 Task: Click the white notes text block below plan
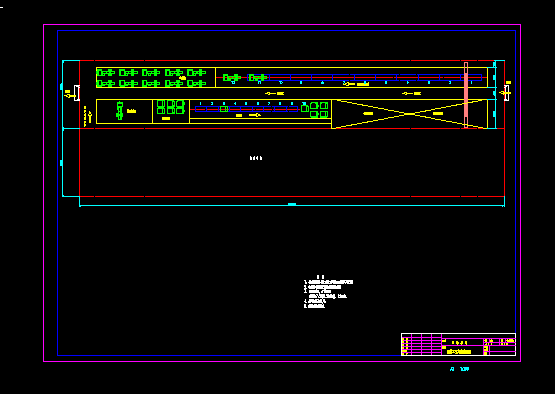tap(328, 292)
